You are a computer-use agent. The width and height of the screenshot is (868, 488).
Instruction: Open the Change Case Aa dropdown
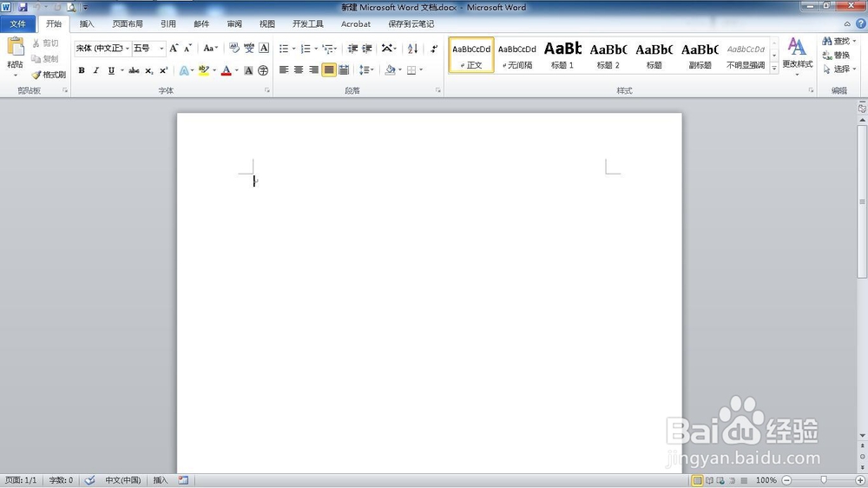[x=210, y=48]
